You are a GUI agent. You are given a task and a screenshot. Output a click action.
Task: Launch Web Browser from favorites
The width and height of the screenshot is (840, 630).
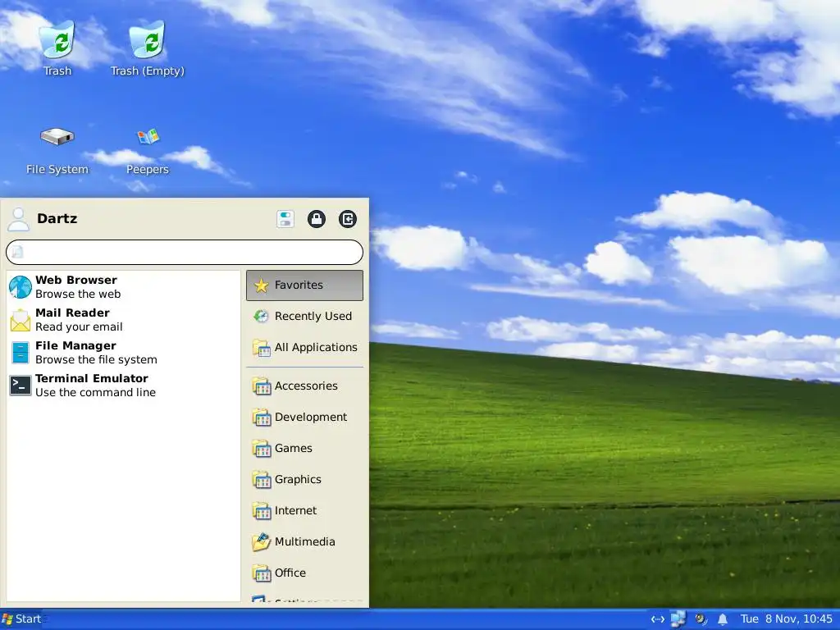click(124, 287)
